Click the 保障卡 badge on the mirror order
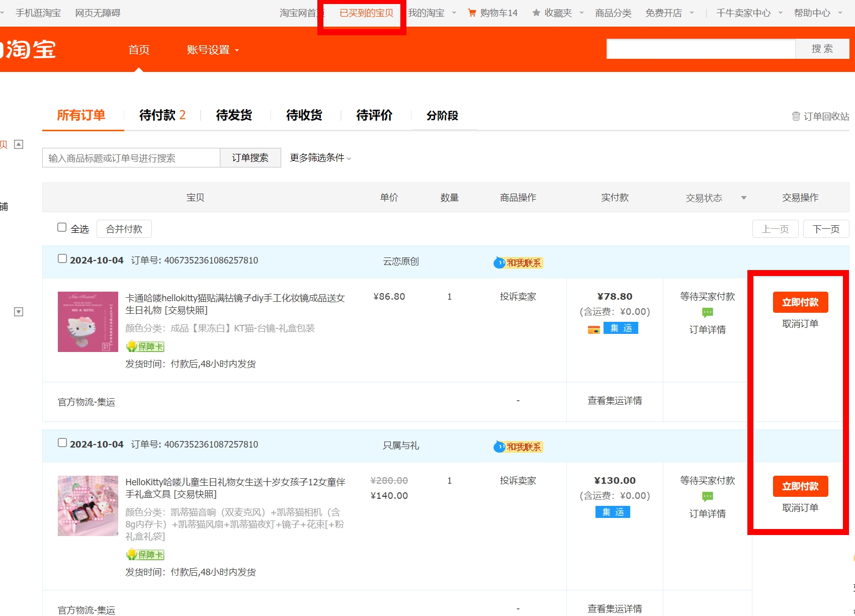 pos(145,346)
